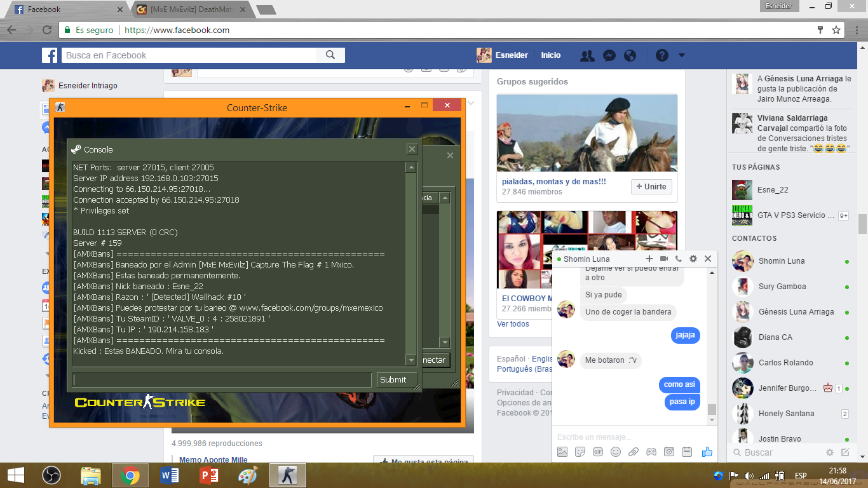Open Diana CA contact chat
Viewport: 868px width, 488px height.
click(792, 337)
